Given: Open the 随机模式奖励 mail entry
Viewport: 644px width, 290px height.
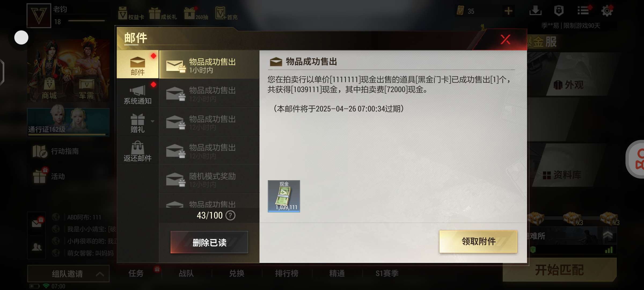Looking at the screenshot, I should [x=209, y=179].
